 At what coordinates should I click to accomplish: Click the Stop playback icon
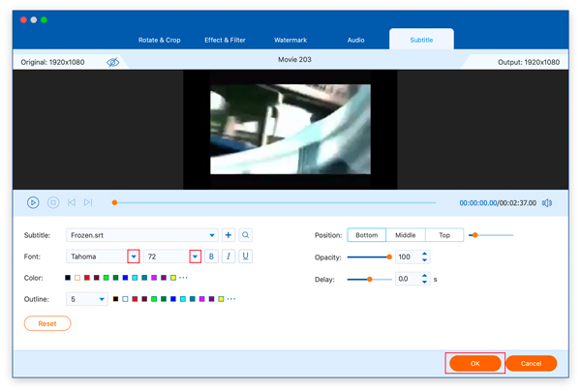click(53, 202)
